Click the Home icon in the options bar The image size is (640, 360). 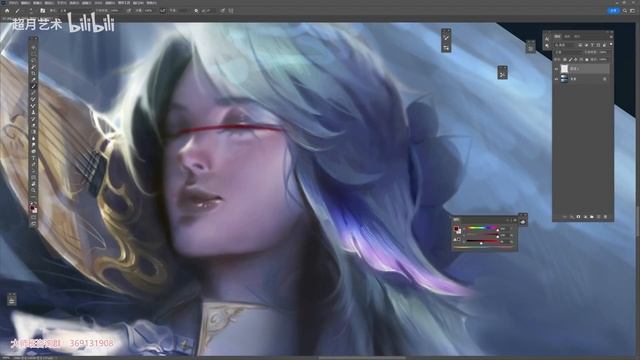point(7,11)
